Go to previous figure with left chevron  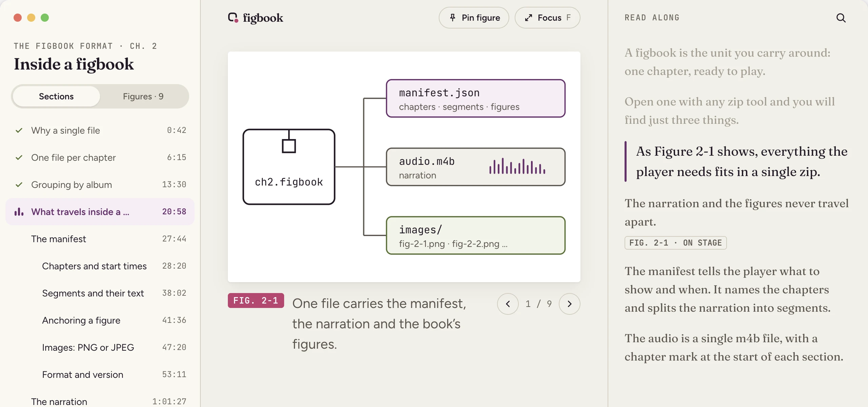point(508,304)
